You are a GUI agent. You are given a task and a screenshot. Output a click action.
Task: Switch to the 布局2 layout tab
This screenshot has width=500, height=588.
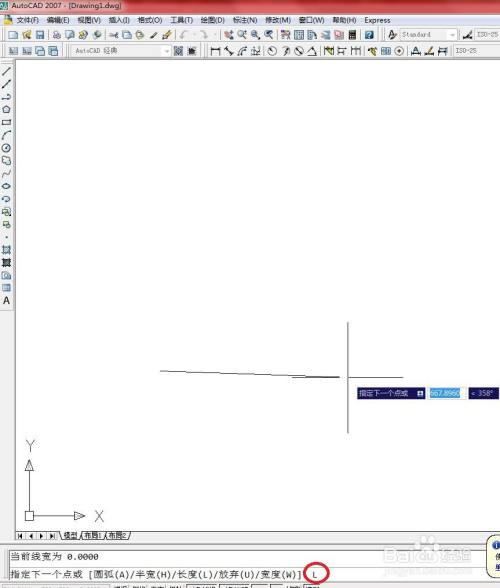[117, 536]
